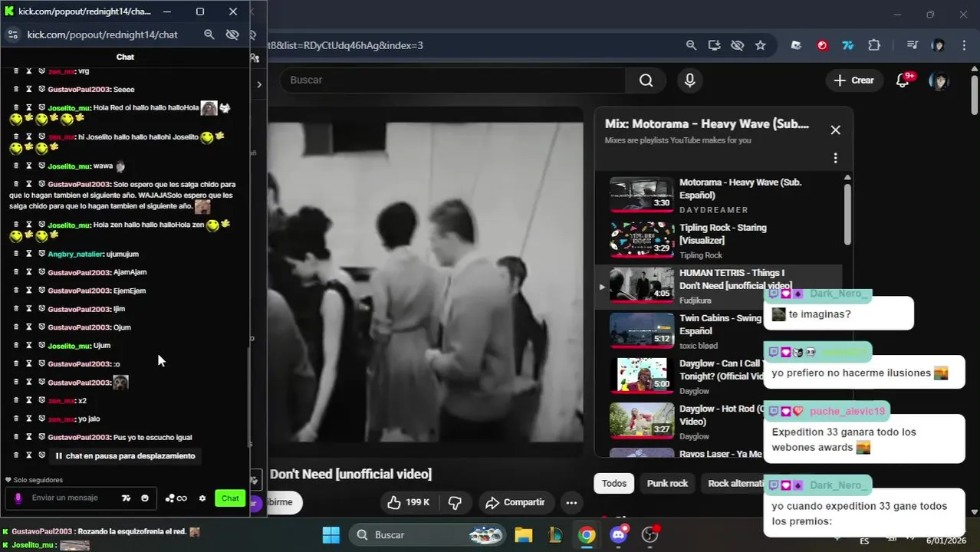The image size is (980, 552).
Task: Open the YouTube Crear menu
Action: (853, 80)
